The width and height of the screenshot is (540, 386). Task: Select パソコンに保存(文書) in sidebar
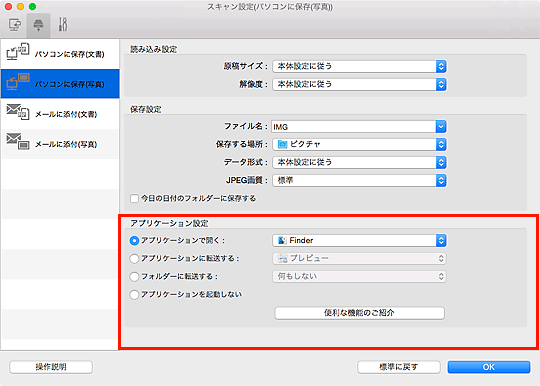point(60,54)
